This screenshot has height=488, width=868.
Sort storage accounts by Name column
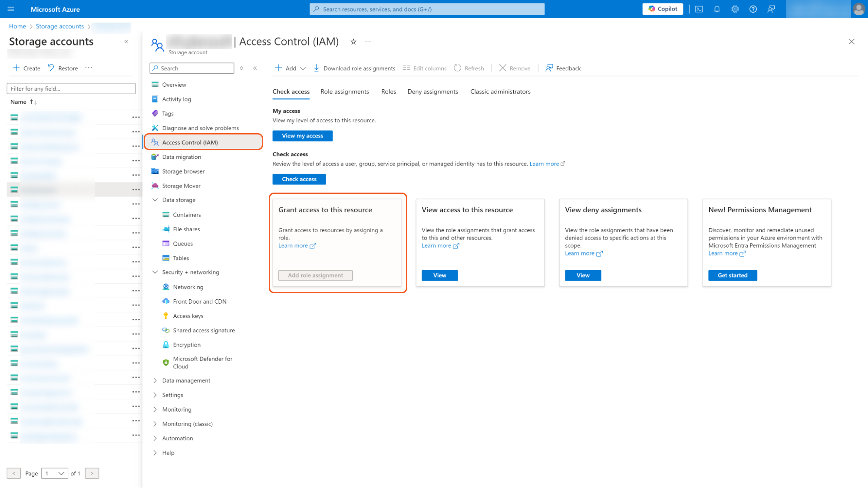pyautogui.click(x=19, y=102)
